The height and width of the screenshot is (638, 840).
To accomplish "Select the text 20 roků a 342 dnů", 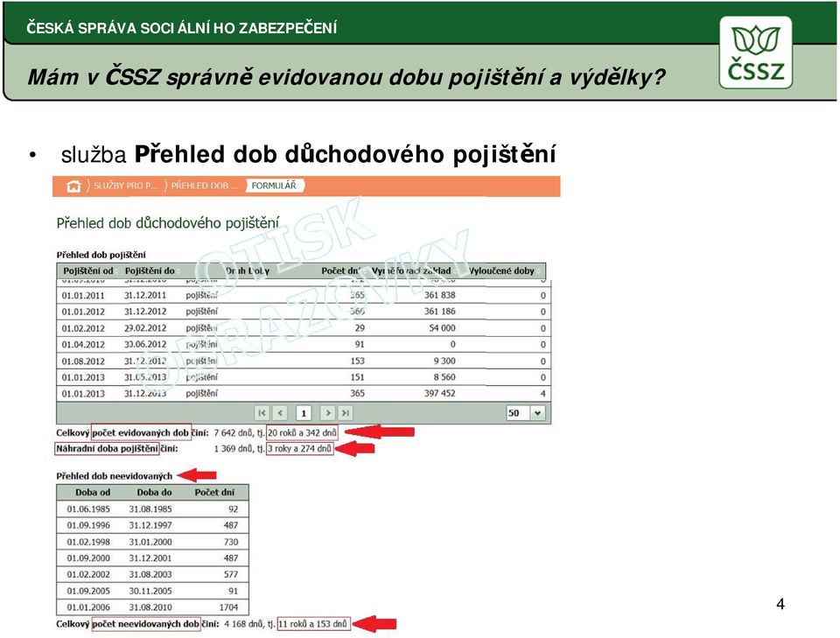I will pyautogui.click(x=302, y=433).
